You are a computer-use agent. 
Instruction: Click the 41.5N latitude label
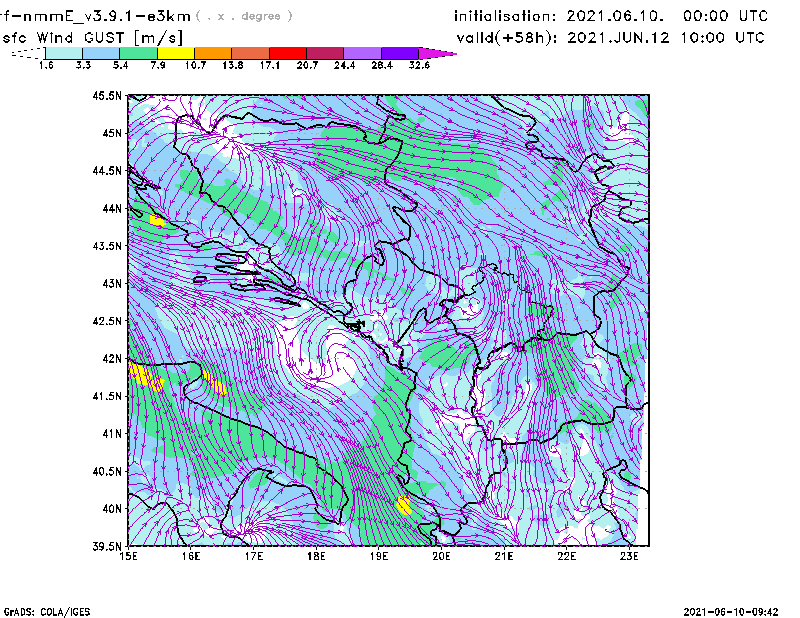coord(107,396)
